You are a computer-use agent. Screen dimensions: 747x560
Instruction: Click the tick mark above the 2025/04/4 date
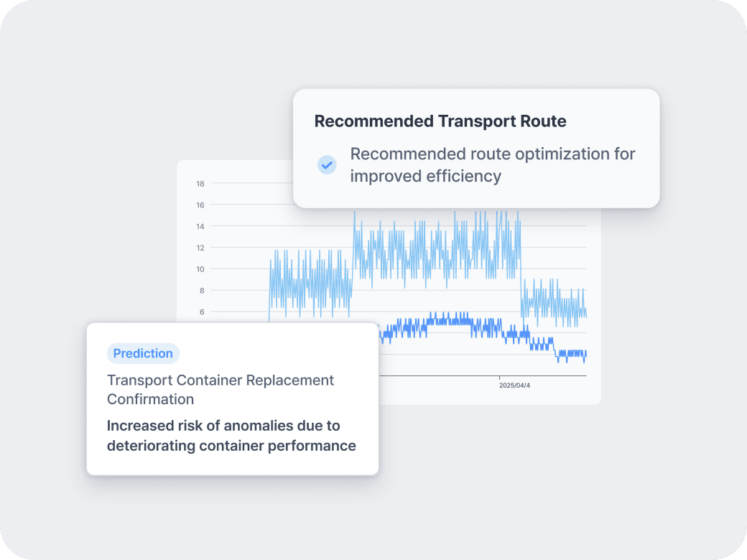(x=500, y=378)
